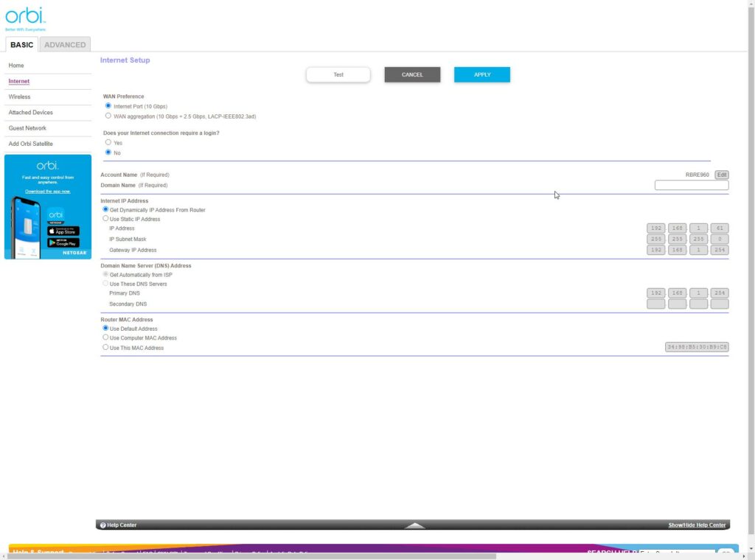Open Wireless in the sidebar menu
The width and height of the screenshot is (755, 560).
(20, 97)
